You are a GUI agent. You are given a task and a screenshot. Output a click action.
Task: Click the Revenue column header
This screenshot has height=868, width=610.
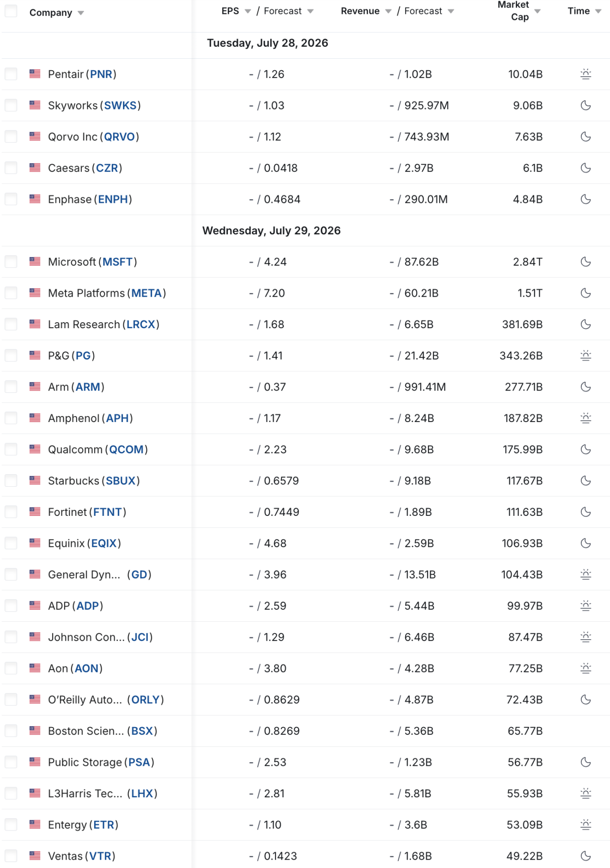coord(360,11)
